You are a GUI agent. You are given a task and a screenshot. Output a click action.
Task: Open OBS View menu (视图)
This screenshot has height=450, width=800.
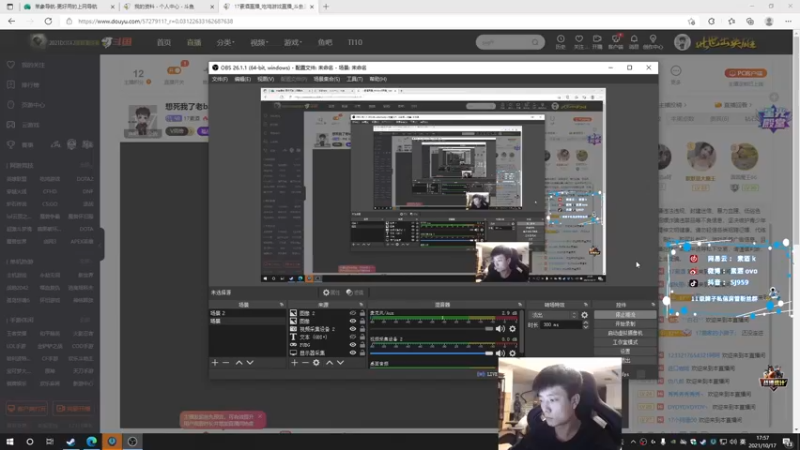point(265,79)
